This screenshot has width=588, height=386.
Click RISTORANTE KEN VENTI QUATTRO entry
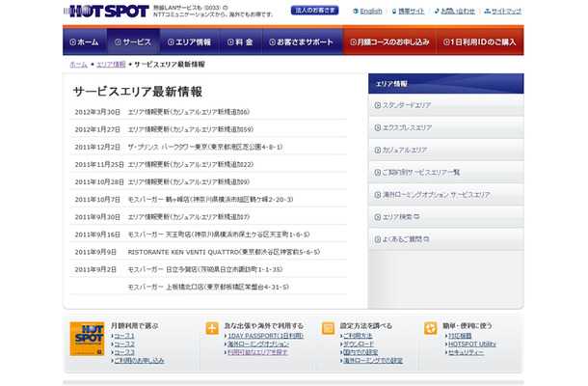pos(224,252)
